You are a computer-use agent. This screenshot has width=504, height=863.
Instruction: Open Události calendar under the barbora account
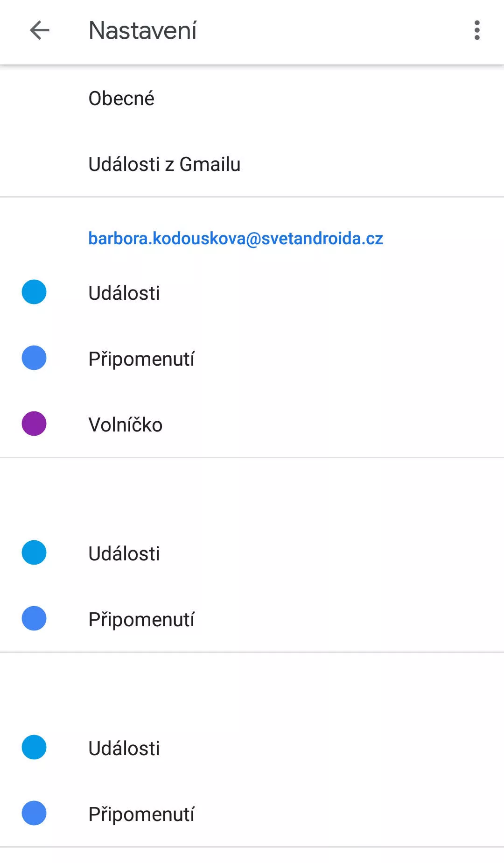click(x=124, y=293)
